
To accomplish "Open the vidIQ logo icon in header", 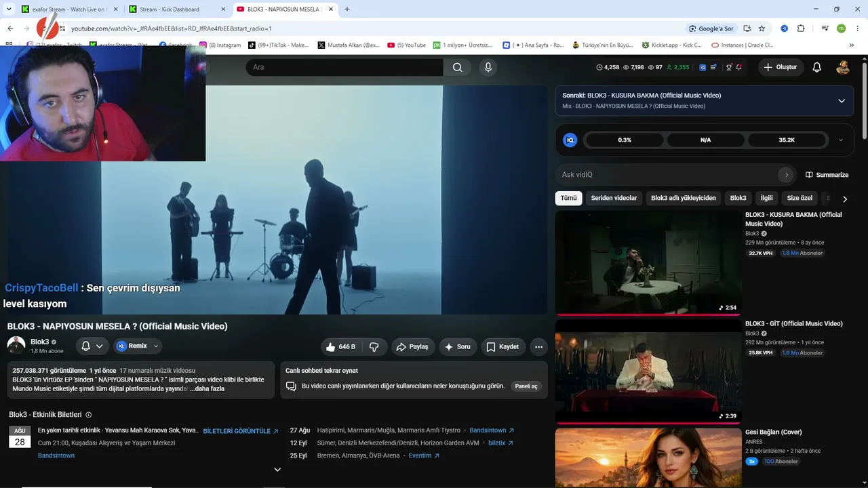I will 703,67.
